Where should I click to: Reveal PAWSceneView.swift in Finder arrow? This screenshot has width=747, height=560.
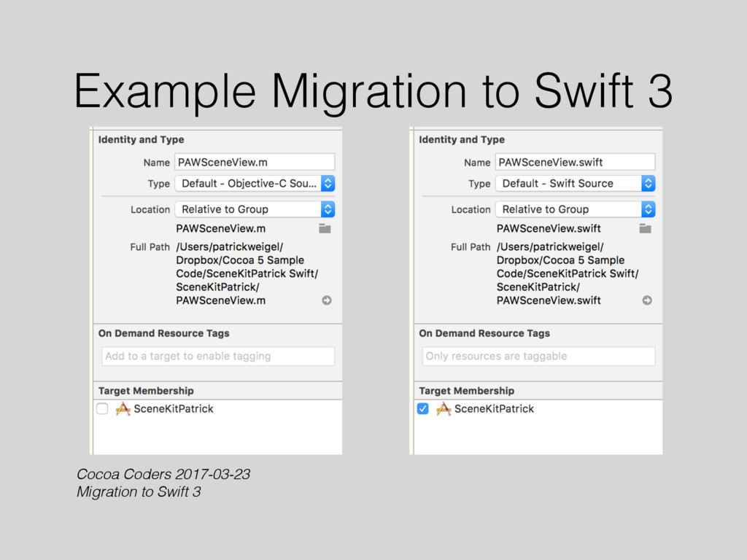pyautogui.click(x=648, y=300)
